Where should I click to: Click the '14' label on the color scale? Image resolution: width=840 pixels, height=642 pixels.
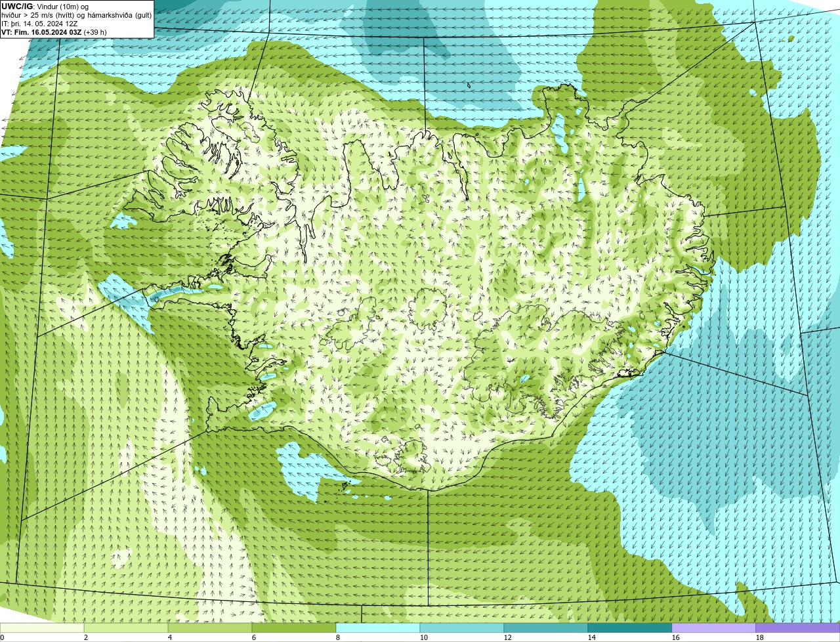[x=591, y=637]
